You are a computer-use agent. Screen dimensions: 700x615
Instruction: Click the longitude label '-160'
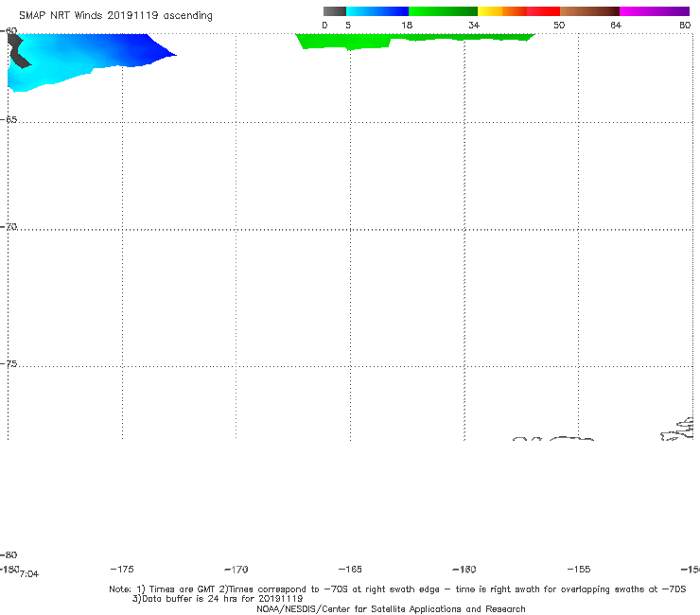(x=464, y=569)
